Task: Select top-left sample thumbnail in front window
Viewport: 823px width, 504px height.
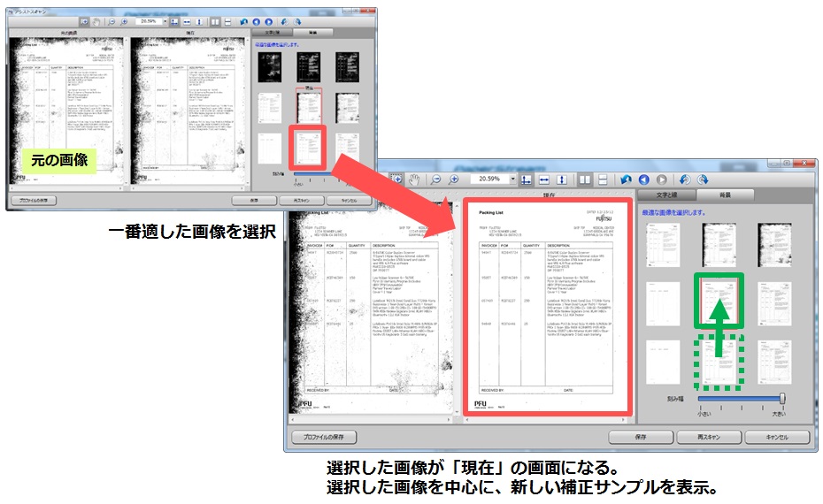Action: [x=663, y=245]
